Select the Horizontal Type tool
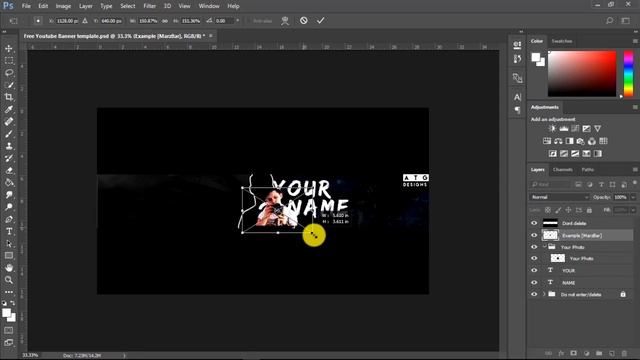The width and height of the screenshot is (640, 360). 9,231
